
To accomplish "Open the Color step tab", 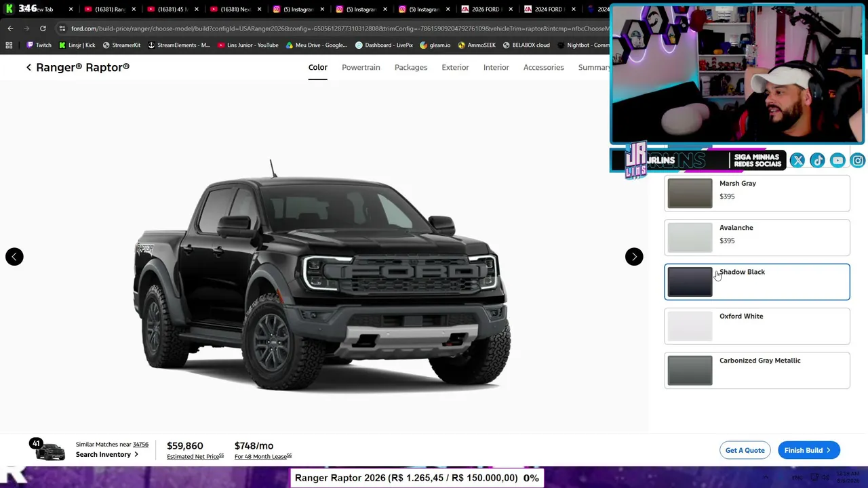I will point(317,67).
